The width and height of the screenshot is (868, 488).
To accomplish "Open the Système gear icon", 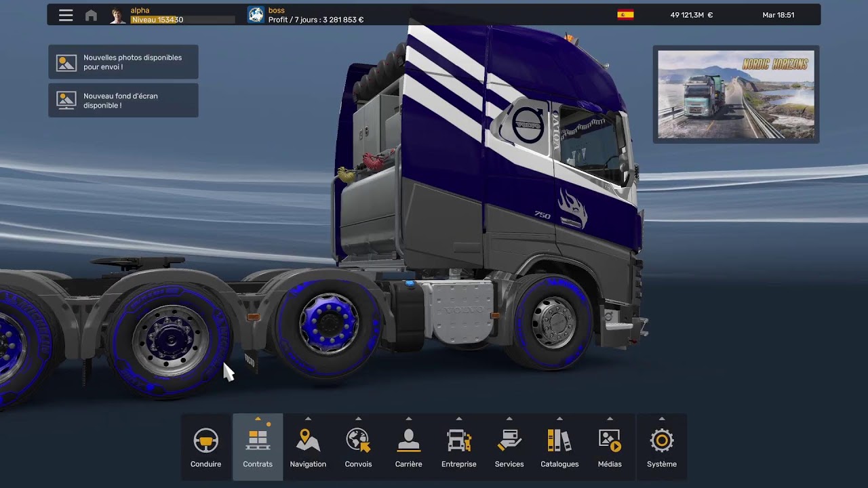I will [662, 441].
